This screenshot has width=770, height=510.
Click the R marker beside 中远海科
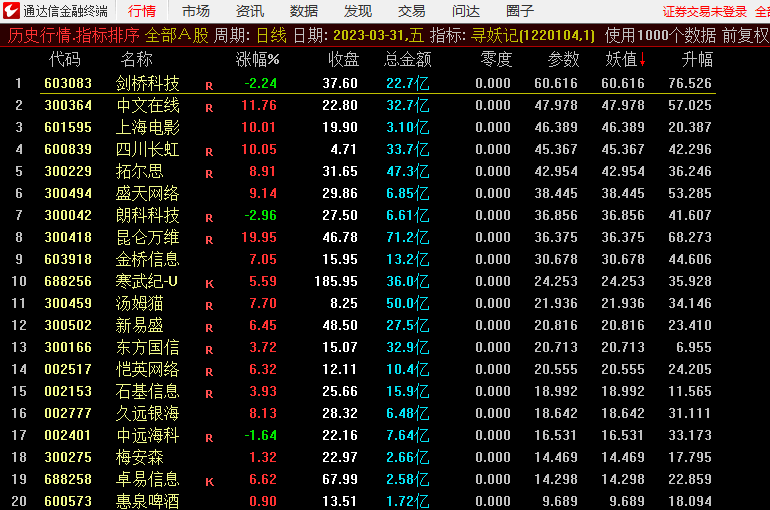(x=209, y=438)
